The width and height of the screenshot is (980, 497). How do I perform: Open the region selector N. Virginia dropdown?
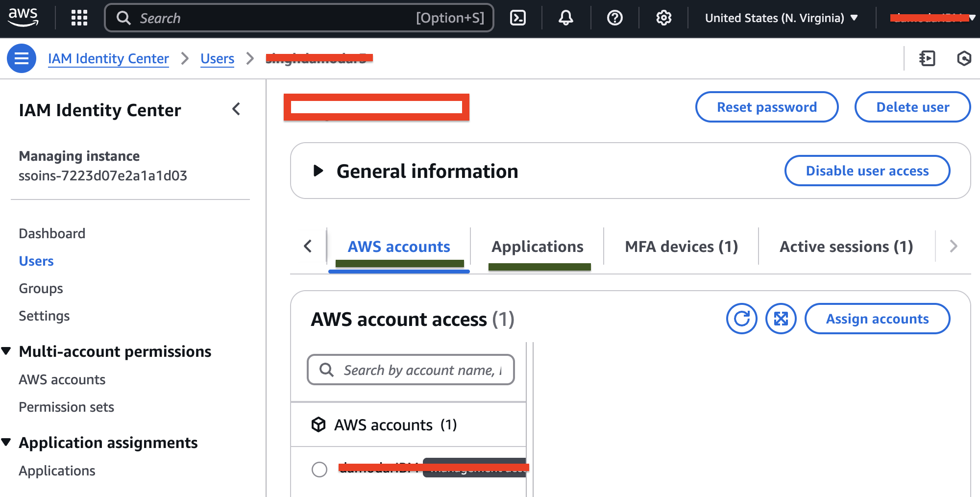point(781,18)
